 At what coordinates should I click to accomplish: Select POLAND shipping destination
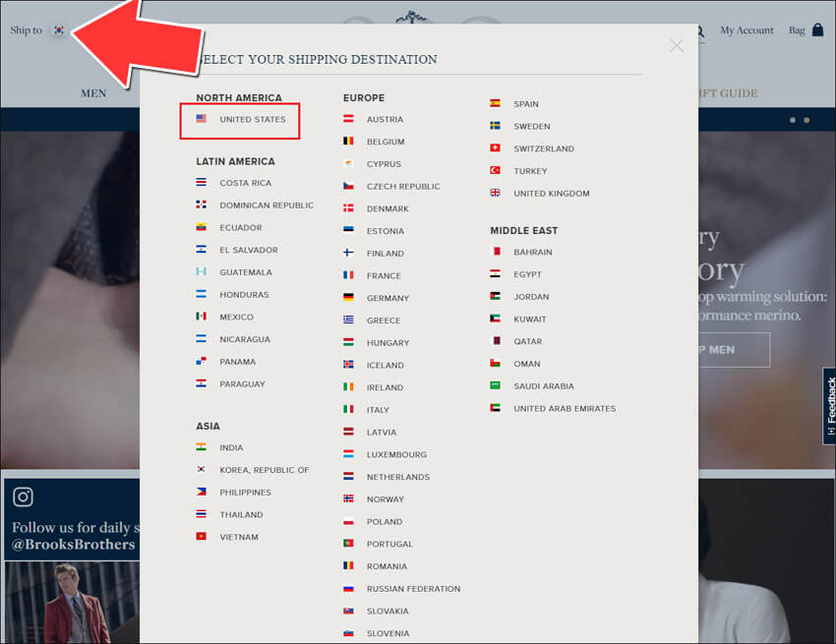click(x=385, y=522)
